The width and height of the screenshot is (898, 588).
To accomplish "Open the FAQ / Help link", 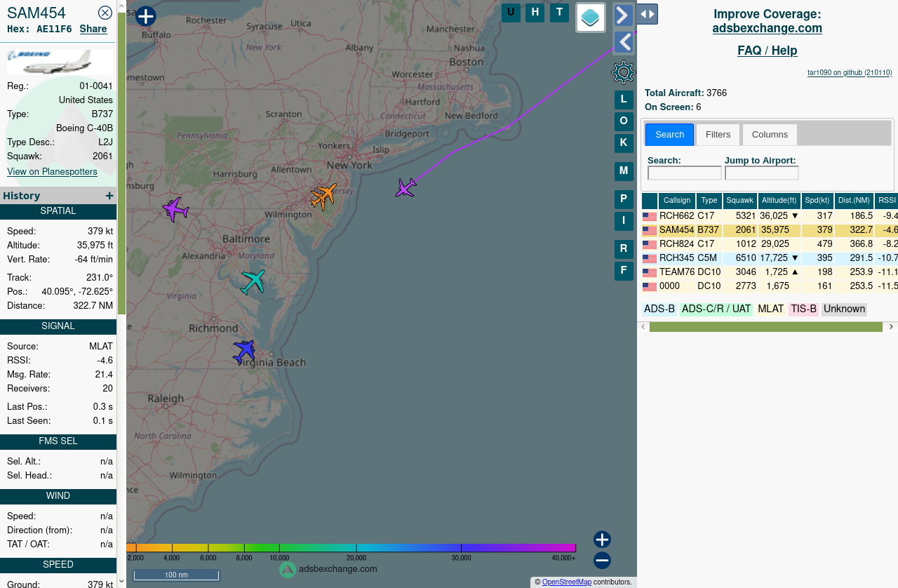I will coord(767,51).
